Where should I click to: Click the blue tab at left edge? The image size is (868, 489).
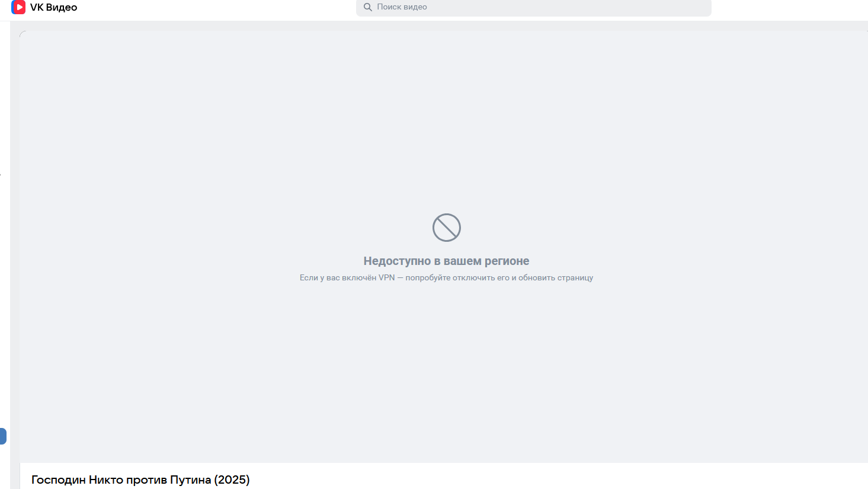point(3,436)
